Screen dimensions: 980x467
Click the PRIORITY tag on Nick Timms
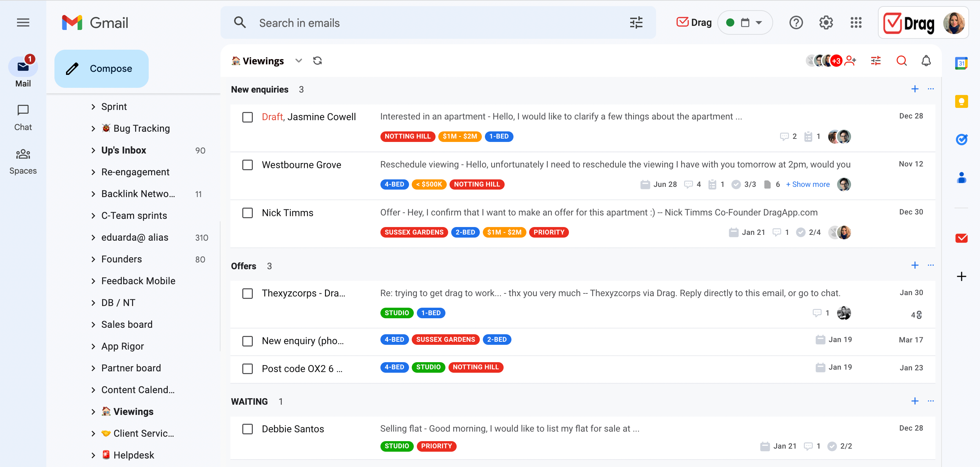[549, 232]
